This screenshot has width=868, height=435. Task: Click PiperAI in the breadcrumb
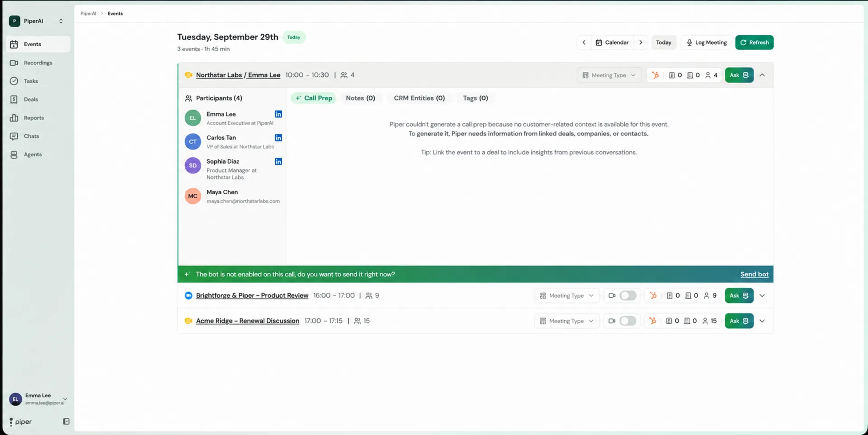point(88,14)
